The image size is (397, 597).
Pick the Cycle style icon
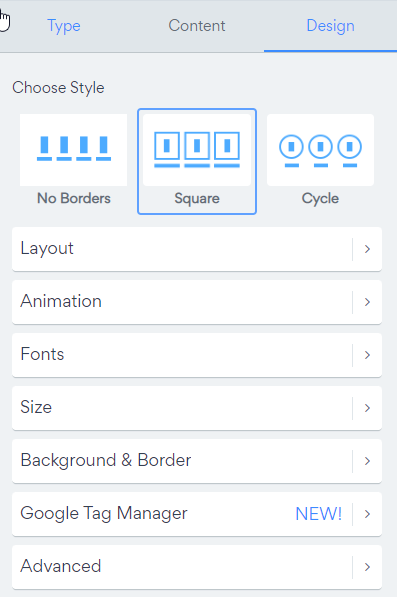320,150
